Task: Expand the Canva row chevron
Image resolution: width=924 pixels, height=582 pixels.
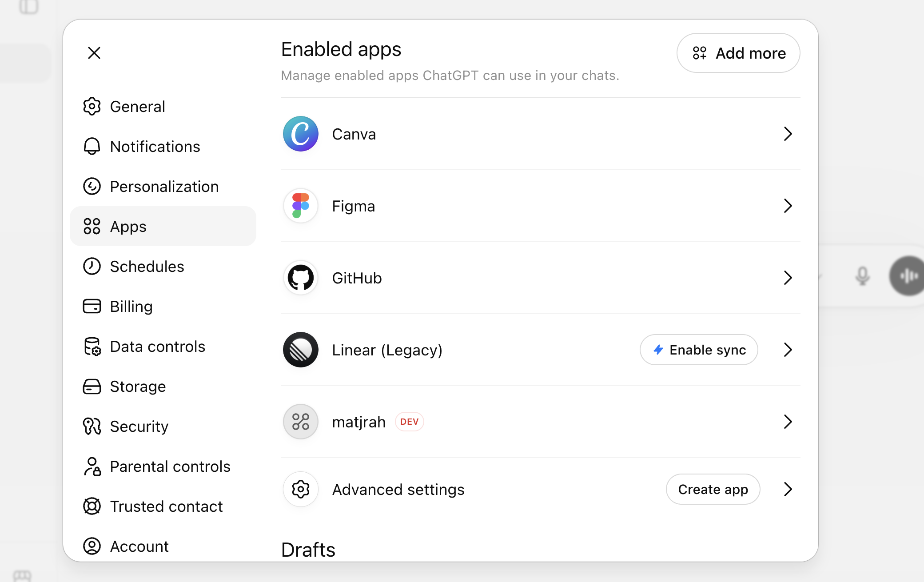Action: [788, 134]
